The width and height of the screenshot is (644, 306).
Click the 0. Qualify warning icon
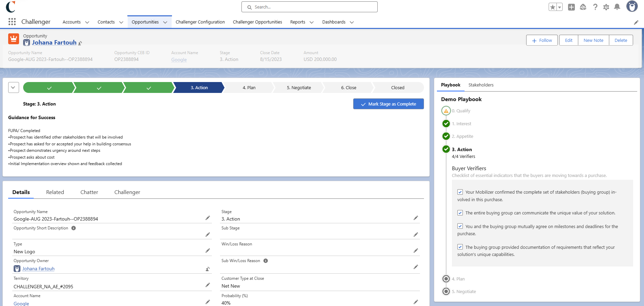pos(446,111)
